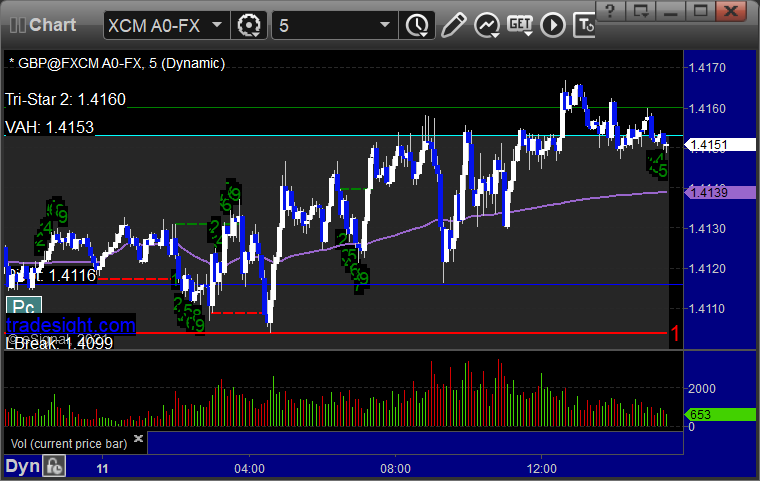Open the time template clock icon
The height and width of the screenshot is (481, 760).
pyautogui.click(x=417, y=25)
